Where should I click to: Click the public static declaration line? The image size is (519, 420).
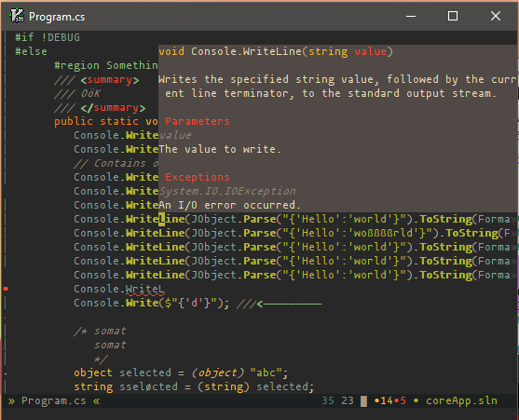(x=106, y=121)
